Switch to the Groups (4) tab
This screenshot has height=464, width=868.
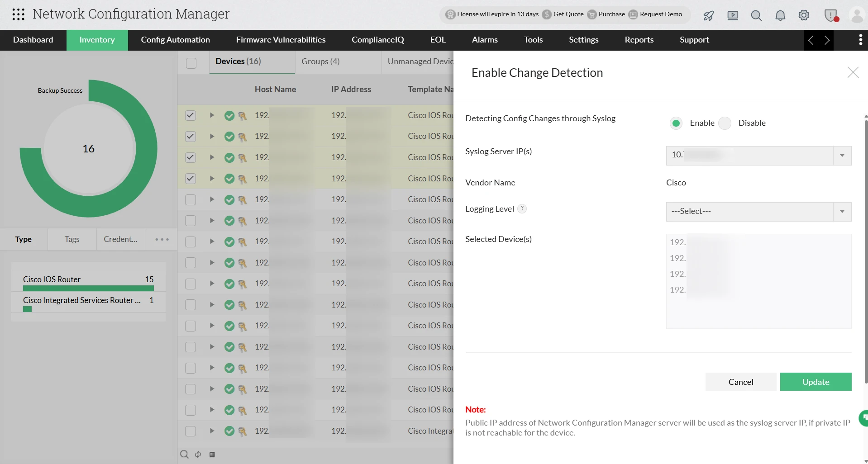click(320, 62)
